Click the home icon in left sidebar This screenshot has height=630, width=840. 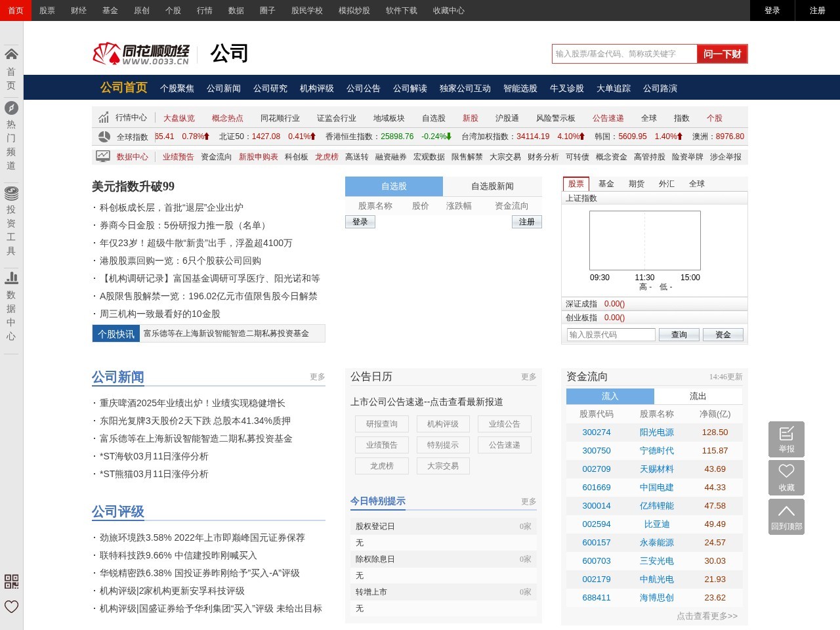pos(11,54)
